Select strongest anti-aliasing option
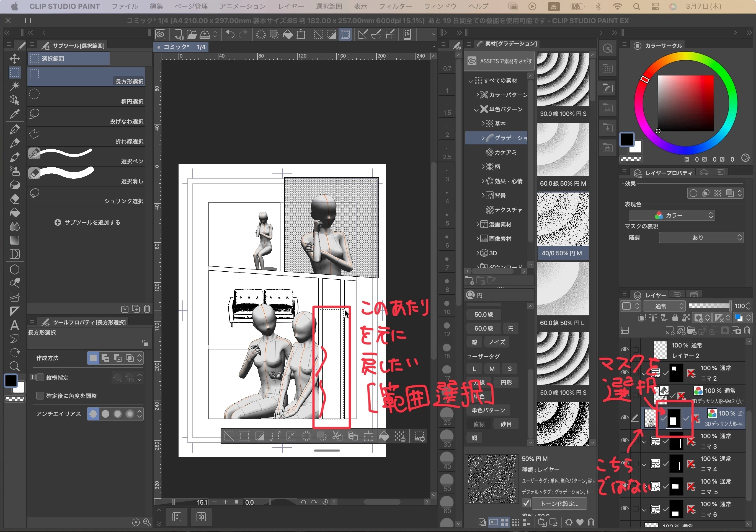Screen dimensions: 756x532 (x=130, y=414)
